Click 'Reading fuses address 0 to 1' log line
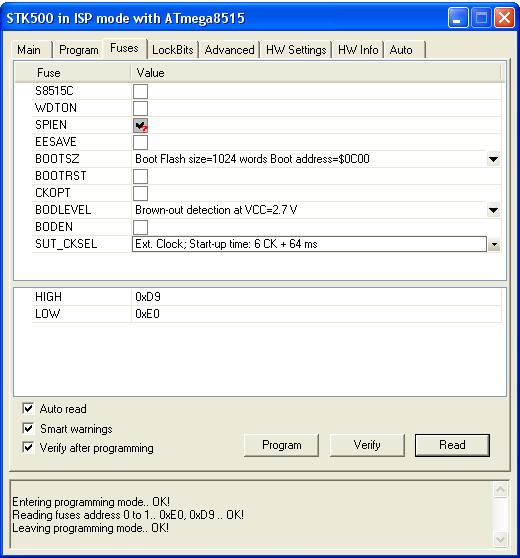The image size is (520, 558). coord(128,515)
